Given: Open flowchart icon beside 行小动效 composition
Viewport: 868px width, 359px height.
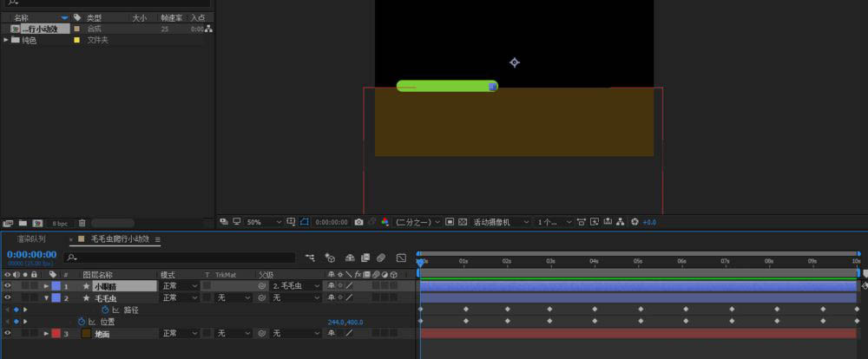Looking at the screenshot, I should click(x=208, y=29).
